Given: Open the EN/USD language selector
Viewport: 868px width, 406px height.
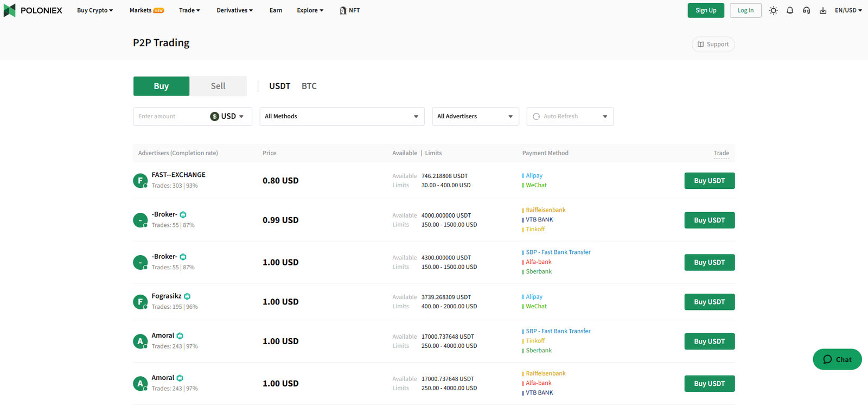Looking at the screenshot, I should (848, 10).
